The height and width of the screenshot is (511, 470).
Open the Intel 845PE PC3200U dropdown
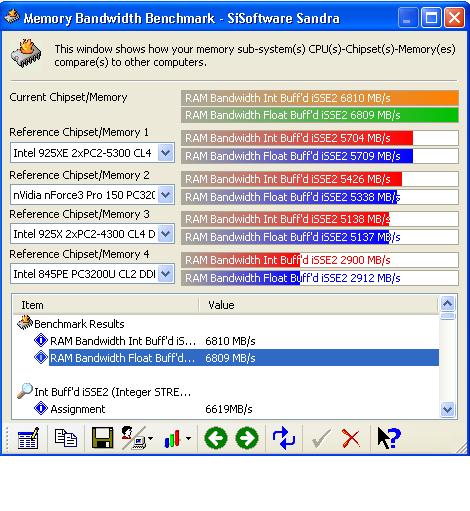(x=166, y=274)
